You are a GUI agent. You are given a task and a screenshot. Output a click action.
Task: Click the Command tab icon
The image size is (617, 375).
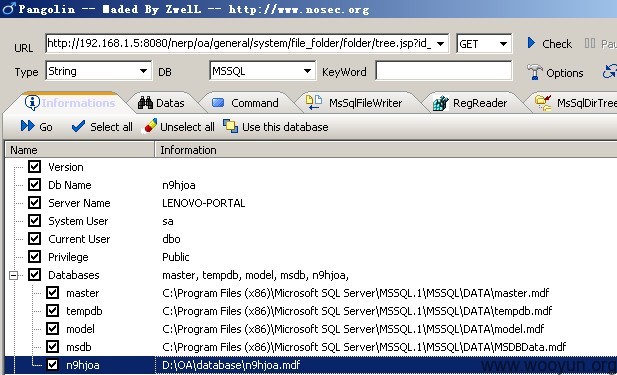coord(218,103)
